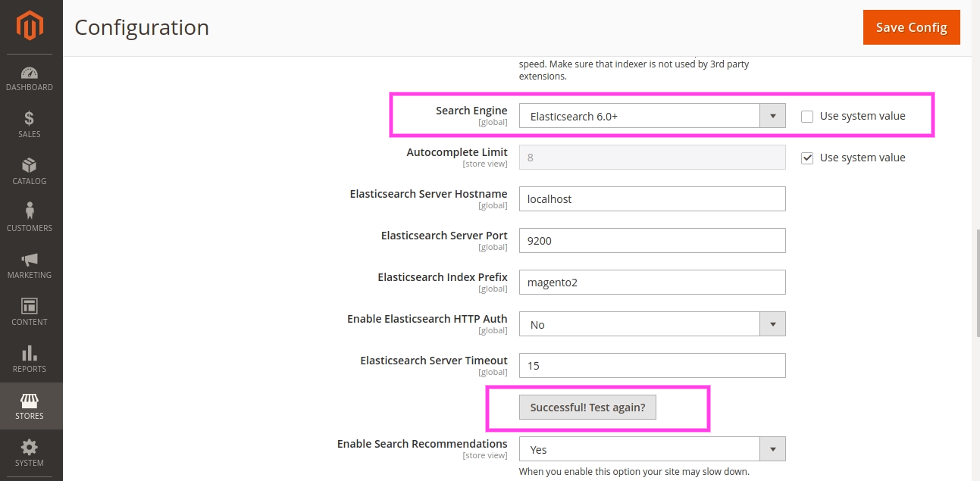Open the System gear icon
The image size is (980, 481).
(x=30, y=447)
